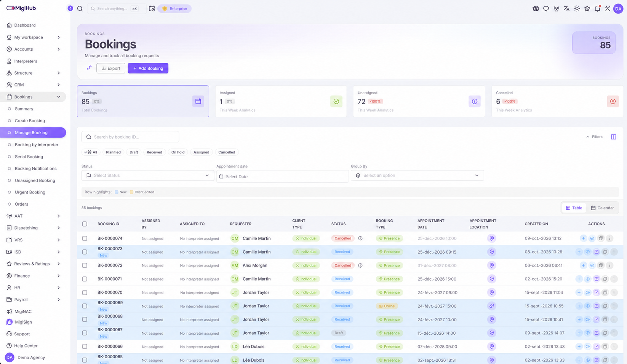Focus the Search by booking ID field
Screen dimensions: 627x364
[130, 137]
